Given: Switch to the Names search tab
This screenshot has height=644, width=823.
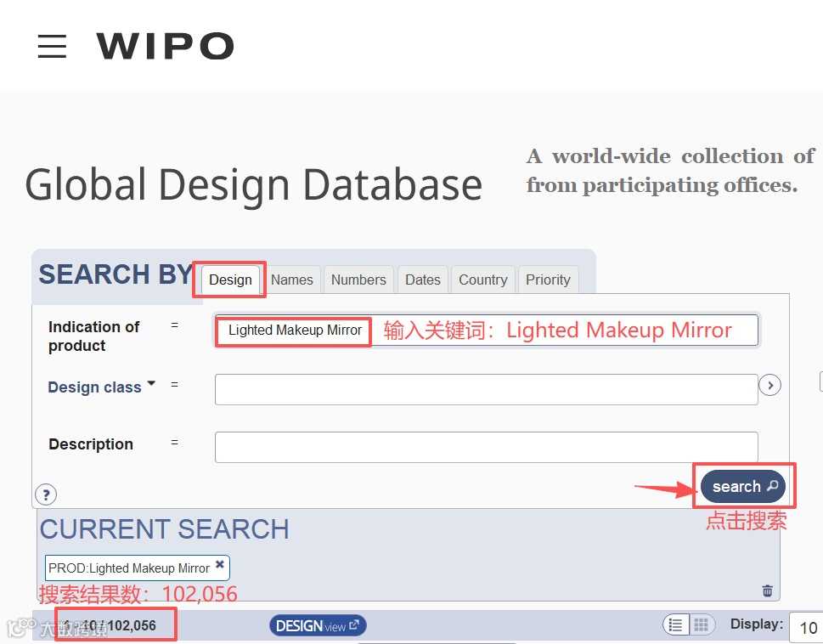Looking at the screenshot, I should 292,280.
